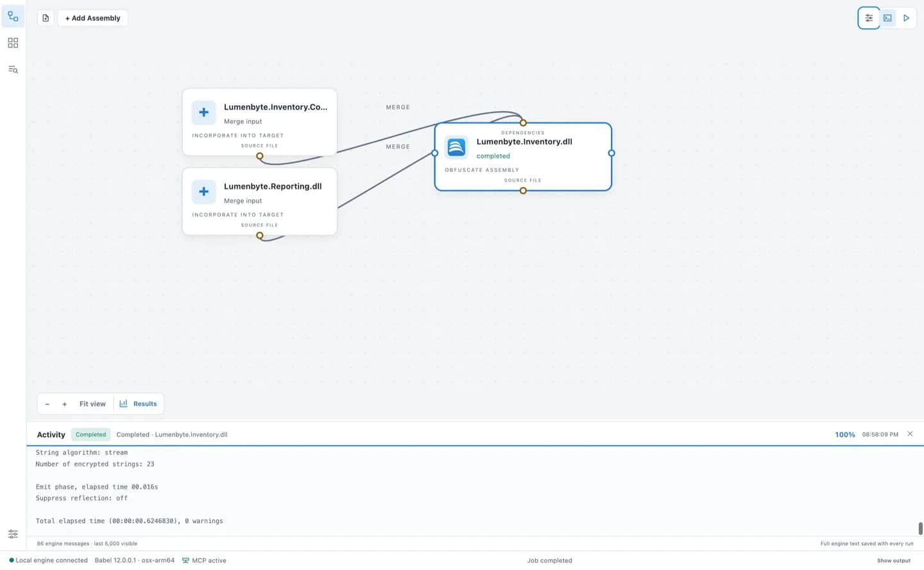Click the 'Suppress reflection: off' log line
The height and width of the screenshot is (570, 924).
pyautogui.click(x=81, y=498)
